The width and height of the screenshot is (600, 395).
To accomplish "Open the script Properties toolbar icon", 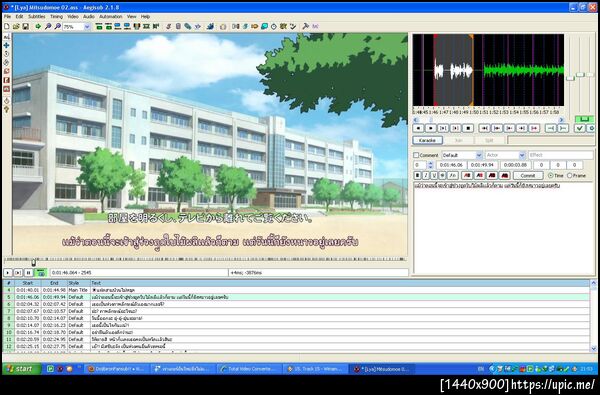I will [178, 26].
